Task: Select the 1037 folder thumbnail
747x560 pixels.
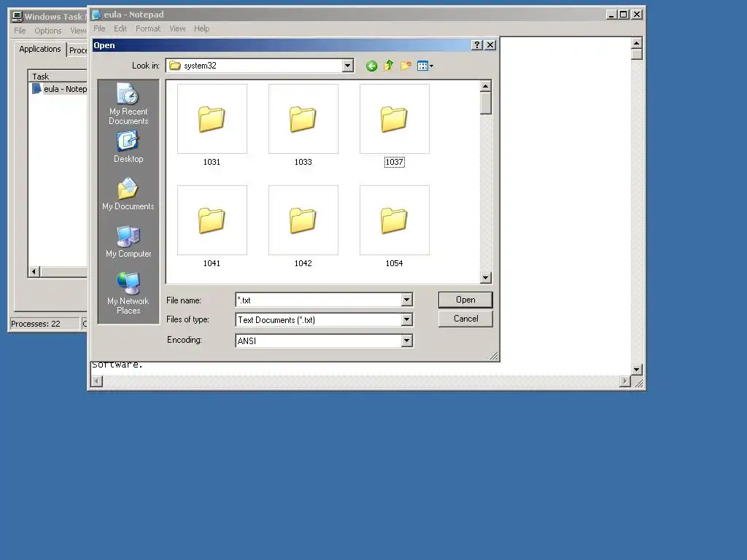Action: click(x=395, y=119)
